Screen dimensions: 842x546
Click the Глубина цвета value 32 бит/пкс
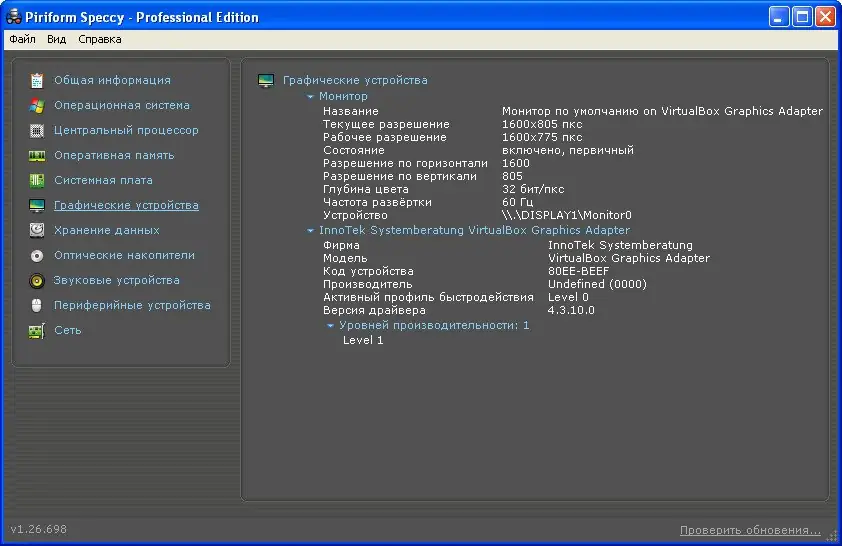coord(533,189)
